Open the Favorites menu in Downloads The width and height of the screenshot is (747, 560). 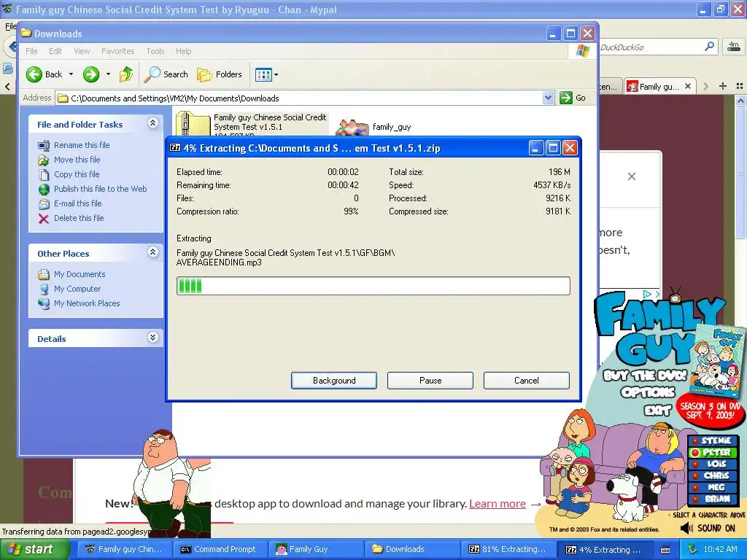click(117, 51)
